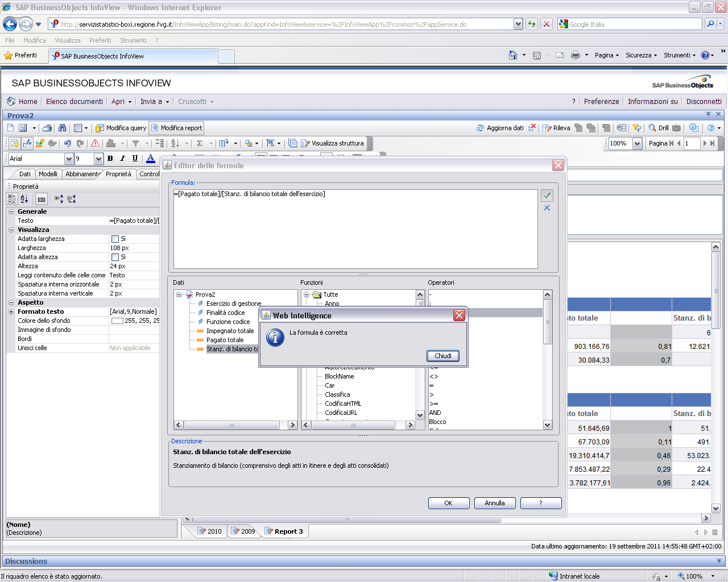The width and height of the screenshot is (728, 582).
Task: Click the print icon in Prova2 toolbar
Action: pyautogui.click(x=47, y=128)
